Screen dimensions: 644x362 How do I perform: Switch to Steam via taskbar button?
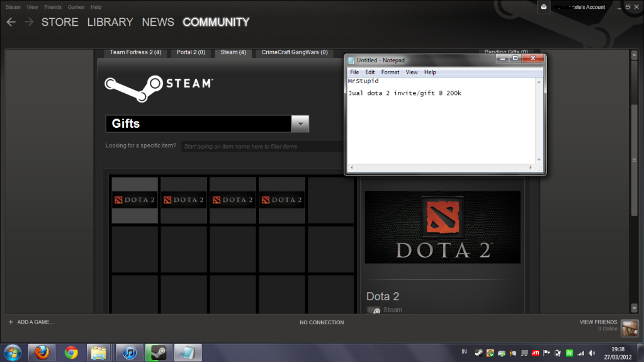[x=159, y=353]
